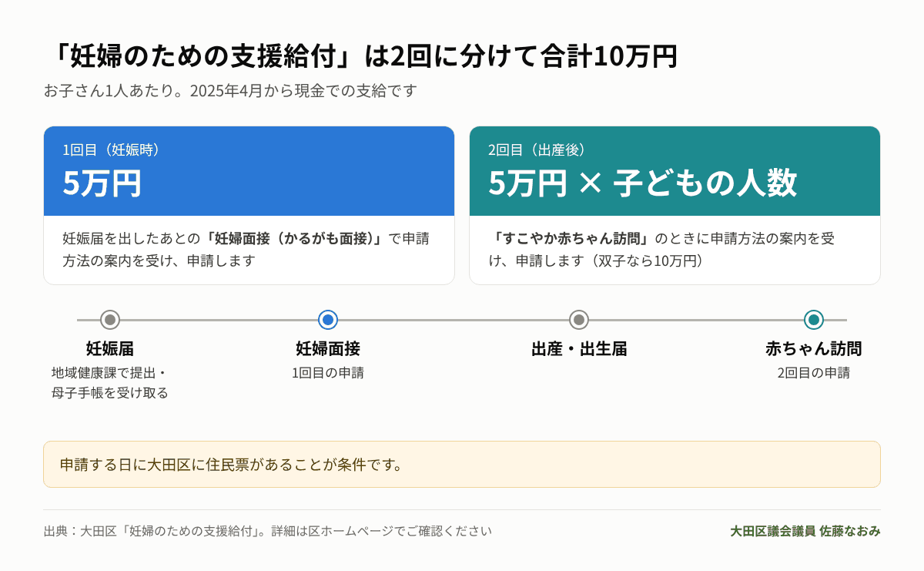Click the 1回目の申請 caption
The image size is (924, 571).
coord(328,373)
